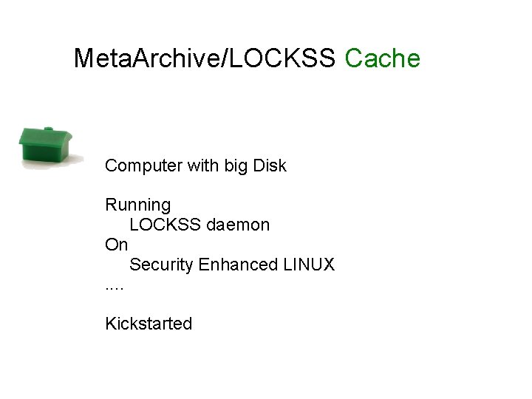Click the "Kickstarted" text
This screenshot has height=399, width=532.
click(149, 324)
